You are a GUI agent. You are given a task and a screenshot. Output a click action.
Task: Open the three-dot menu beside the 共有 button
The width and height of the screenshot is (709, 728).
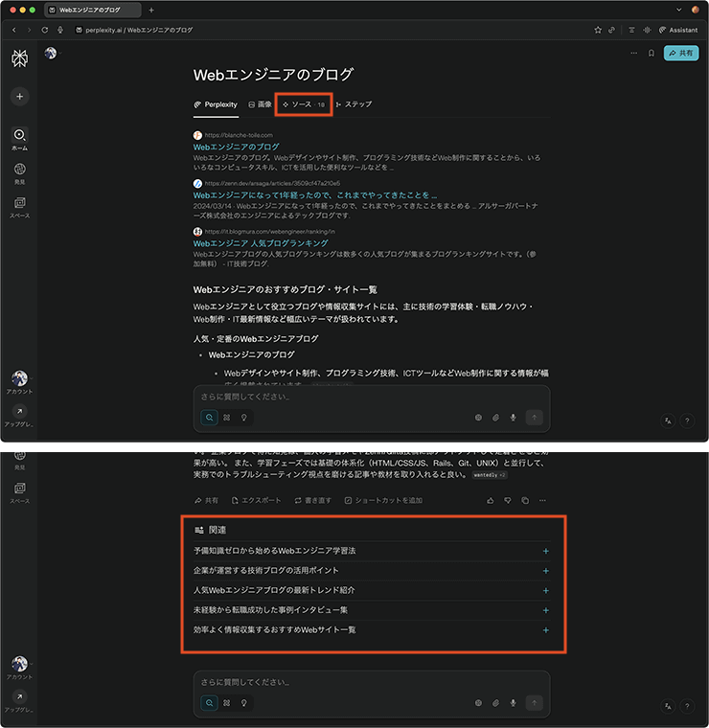[633, 53]
